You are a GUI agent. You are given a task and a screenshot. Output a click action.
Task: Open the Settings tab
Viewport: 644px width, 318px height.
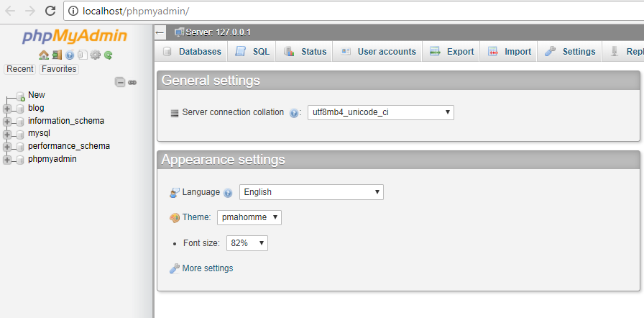(570, 52)
